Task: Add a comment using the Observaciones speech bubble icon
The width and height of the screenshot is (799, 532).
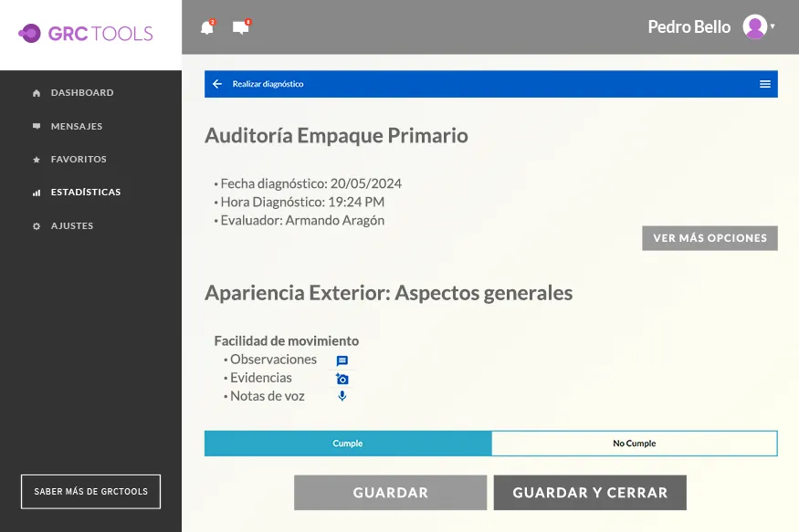Action: point(341,359)
